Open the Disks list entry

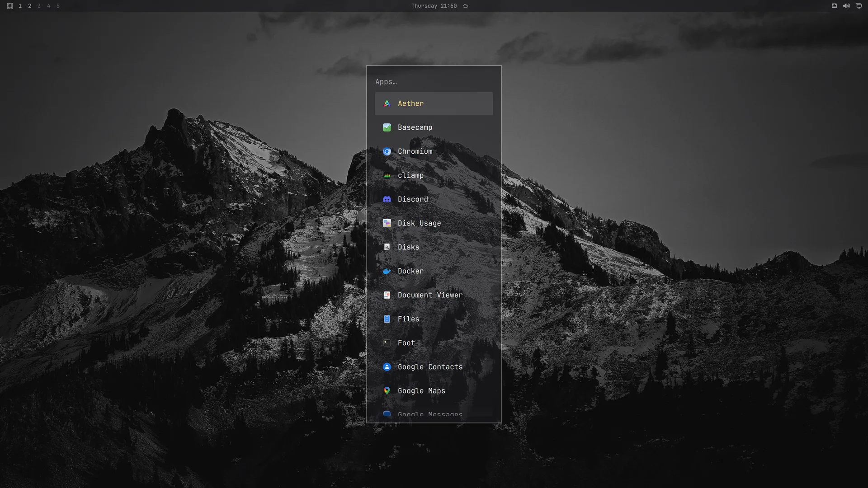pos(434,247)
